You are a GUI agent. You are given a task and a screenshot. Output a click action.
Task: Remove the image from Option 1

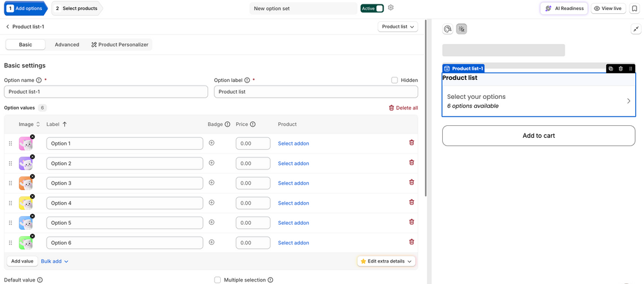click(33, 137)
